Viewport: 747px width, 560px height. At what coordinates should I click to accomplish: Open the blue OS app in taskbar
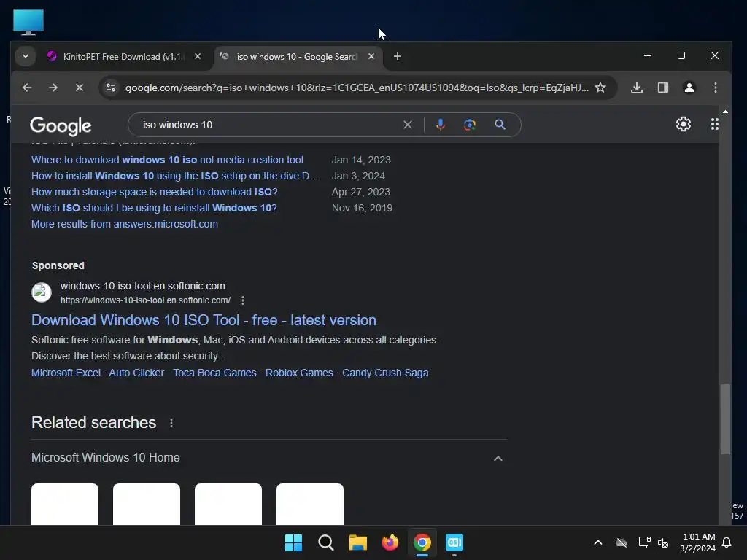point(454,542)
